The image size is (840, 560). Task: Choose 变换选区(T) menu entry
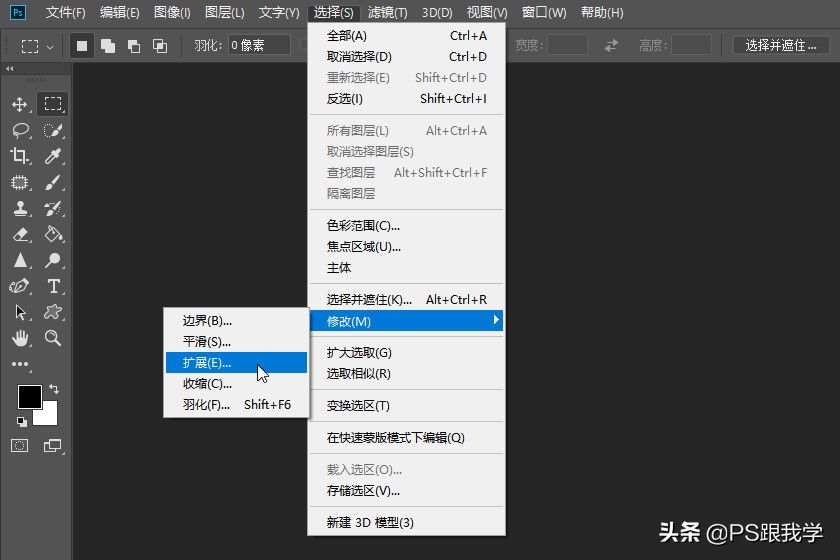pos(407,406)
